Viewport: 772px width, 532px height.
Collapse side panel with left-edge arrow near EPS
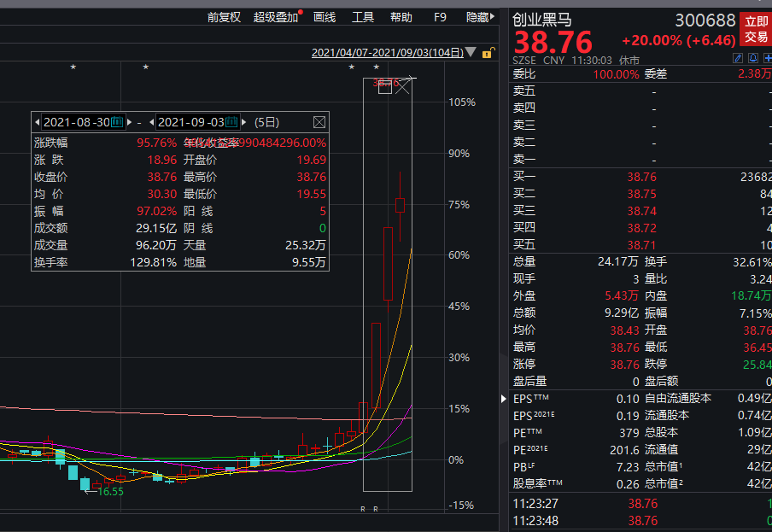coord(503,399)
